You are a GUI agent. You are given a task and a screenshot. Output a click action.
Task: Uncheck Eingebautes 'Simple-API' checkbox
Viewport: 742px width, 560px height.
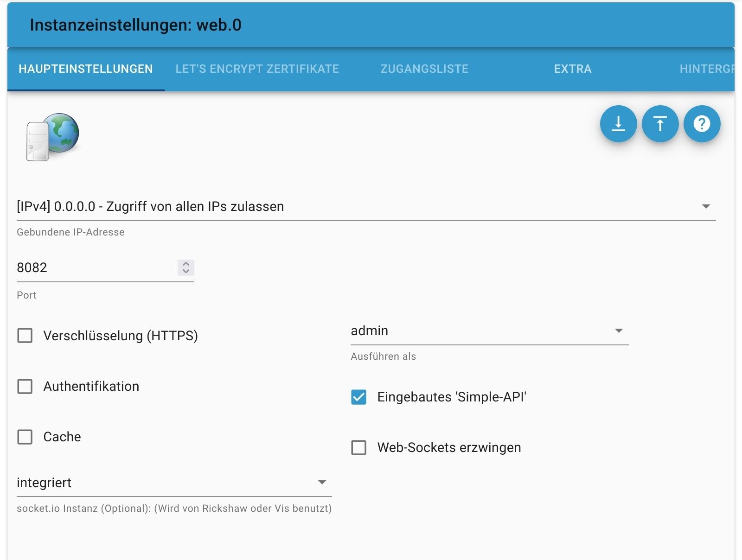coord(359,397)
